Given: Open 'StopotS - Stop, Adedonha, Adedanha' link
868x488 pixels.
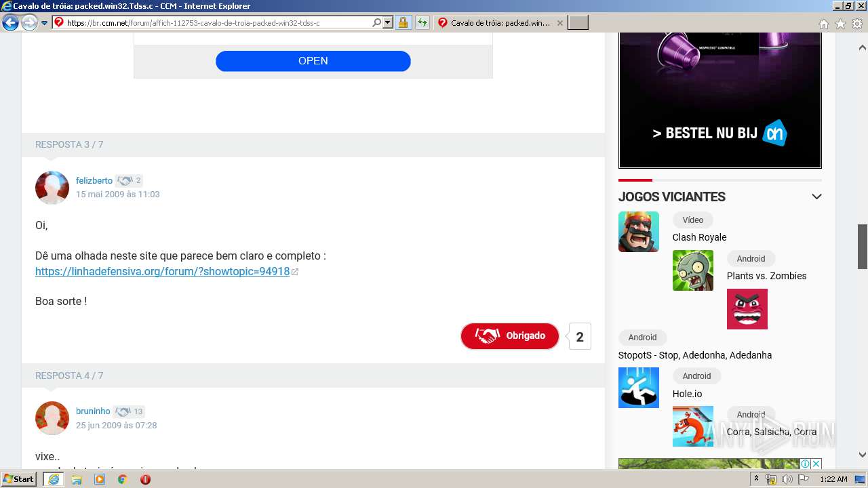Looking at the screenshot, I should (695, 355).
